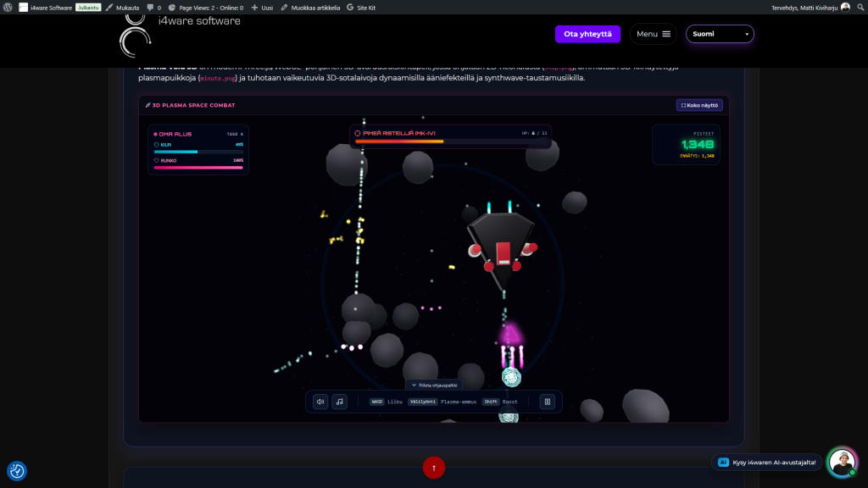Open the accessibility widget icon
868x488 pixels.
click(x=17, y=471)
